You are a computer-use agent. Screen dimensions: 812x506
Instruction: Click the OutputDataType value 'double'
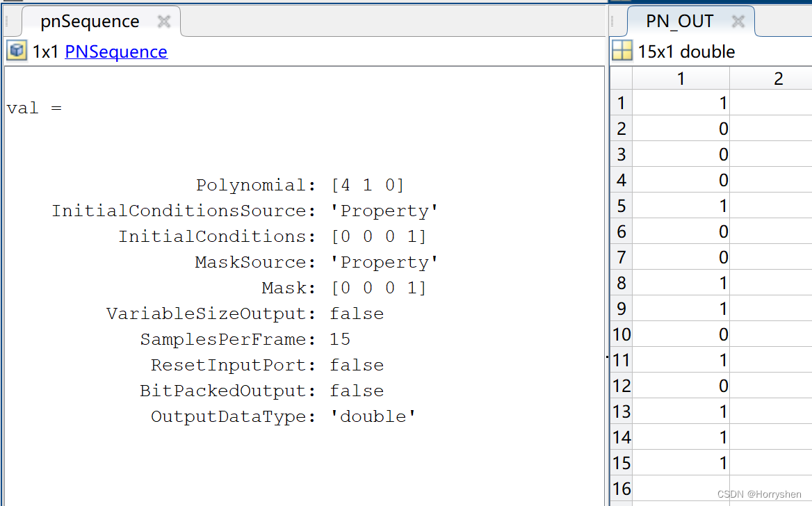click(373, 416)
